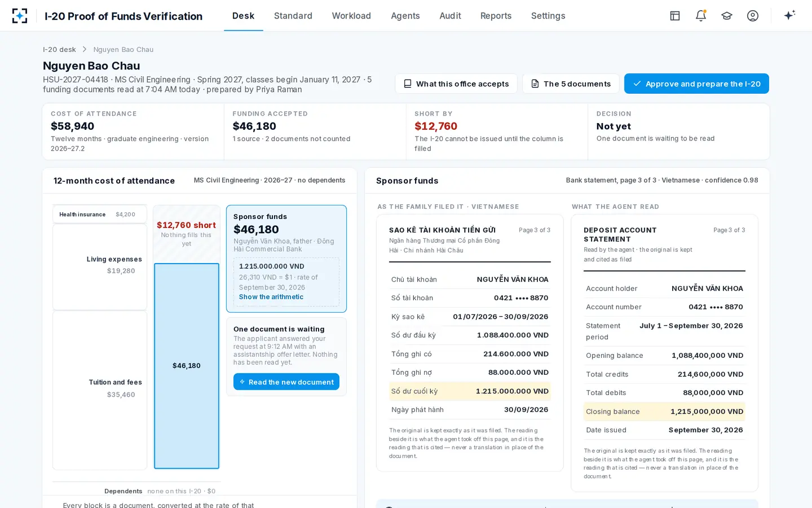Select the Living expenses $19,280 block
Image resolution: width=812 pixels, height=508 pixels.
click(100, 267)
